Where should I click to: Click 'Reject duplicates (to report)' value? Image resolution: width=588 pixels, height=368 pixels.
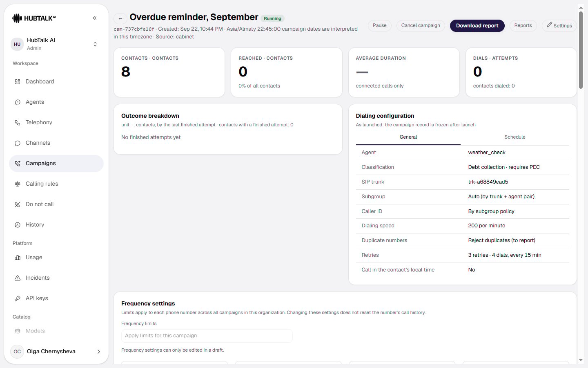[502, 240]
